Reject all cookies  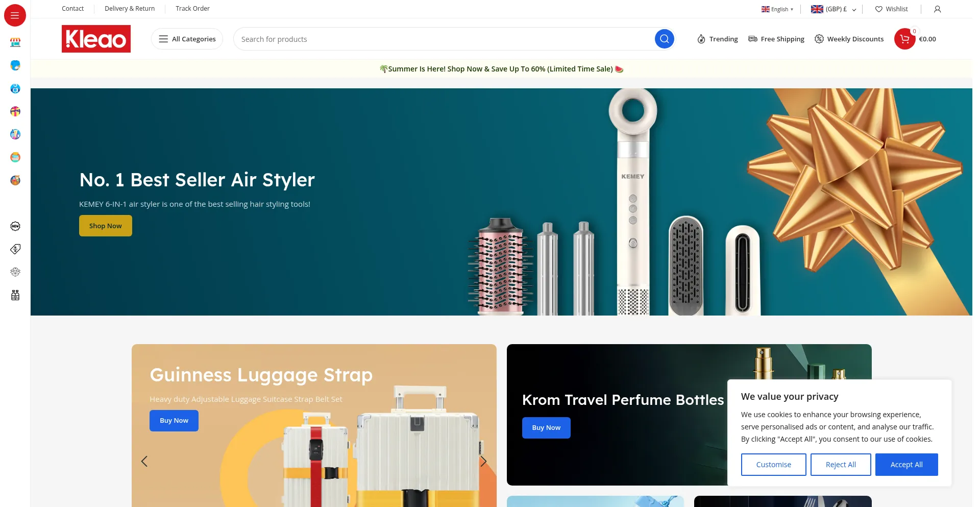(x=841, y=465)
